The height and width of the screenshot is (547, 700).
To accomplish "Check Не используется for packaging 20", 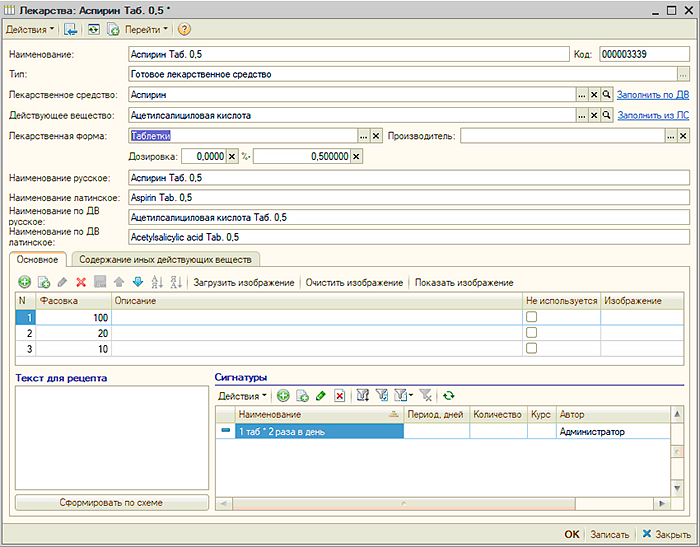I will coord(532,333).
